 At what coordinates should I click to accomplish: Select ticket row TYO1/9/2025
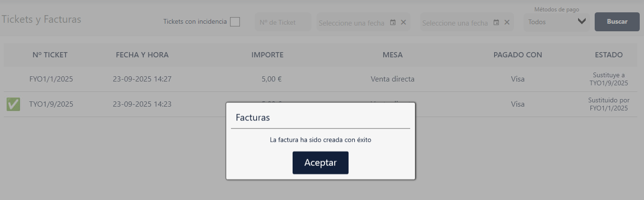pyautogui.click(x=321, y=104)
